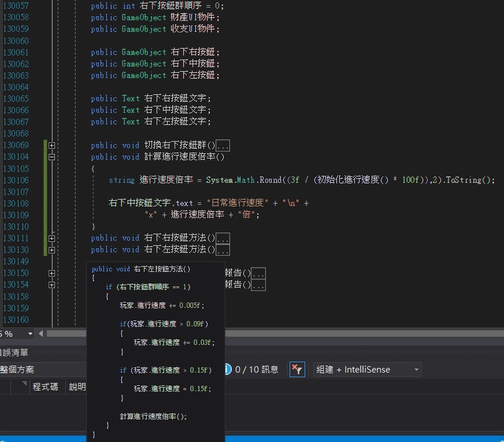Click the horizontal scrollbar left arrow
Screen dimensions: 504x442
(x=40, y=334)
